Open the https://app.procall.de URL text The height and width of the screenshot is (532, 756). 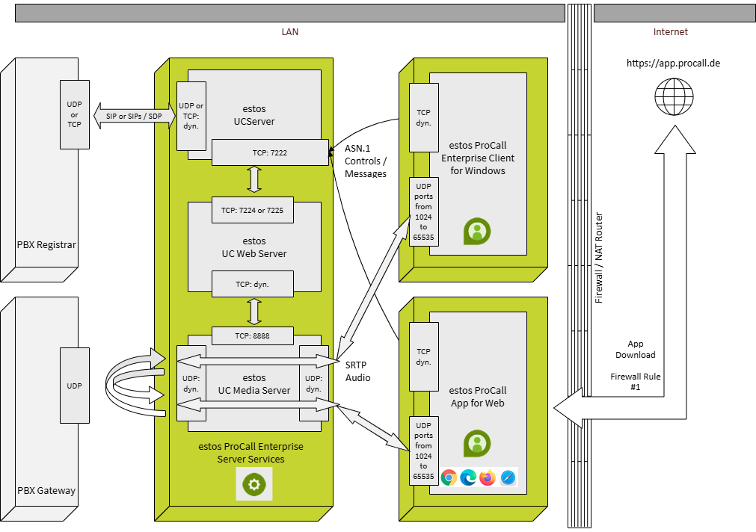click(x=673, y=64)
